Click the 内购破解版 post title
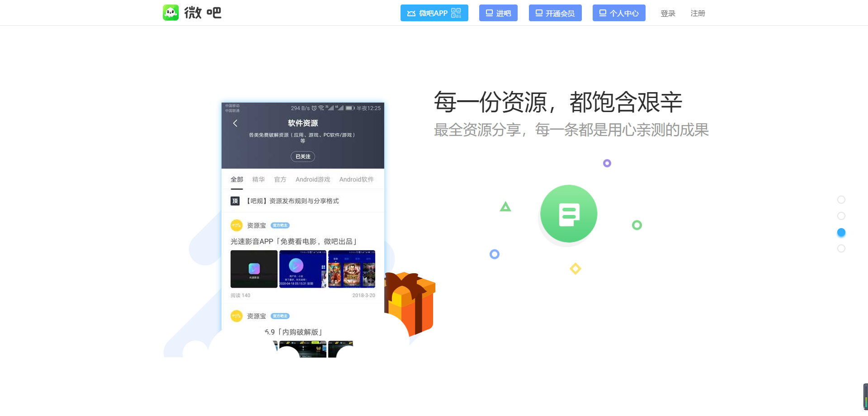Screen dimensions: 868x416 pyautogui.click(x=293, y=332)
